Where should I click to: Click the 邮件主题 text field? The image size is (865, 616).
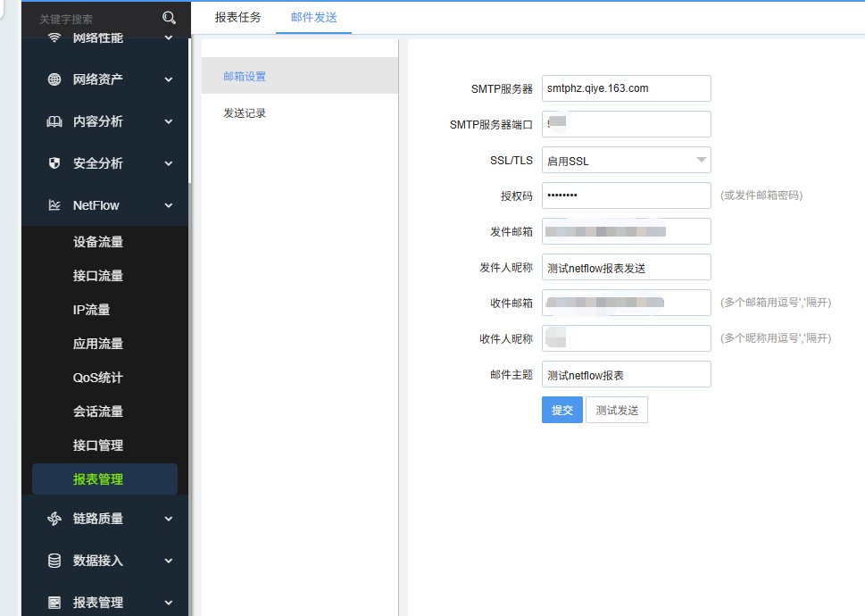click(x=626, y=374)
